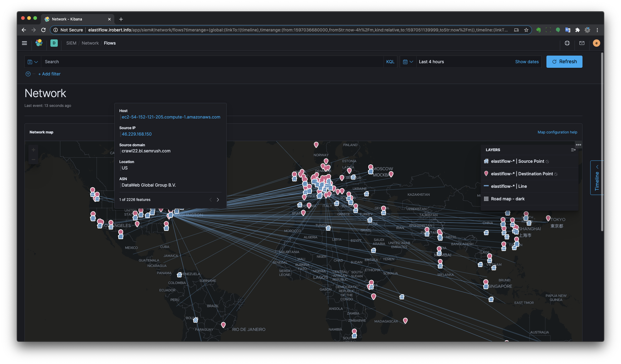Click the Timeline panel toggle icon
The height and width of the screenshot is (364, 621).
pos(596,167)
